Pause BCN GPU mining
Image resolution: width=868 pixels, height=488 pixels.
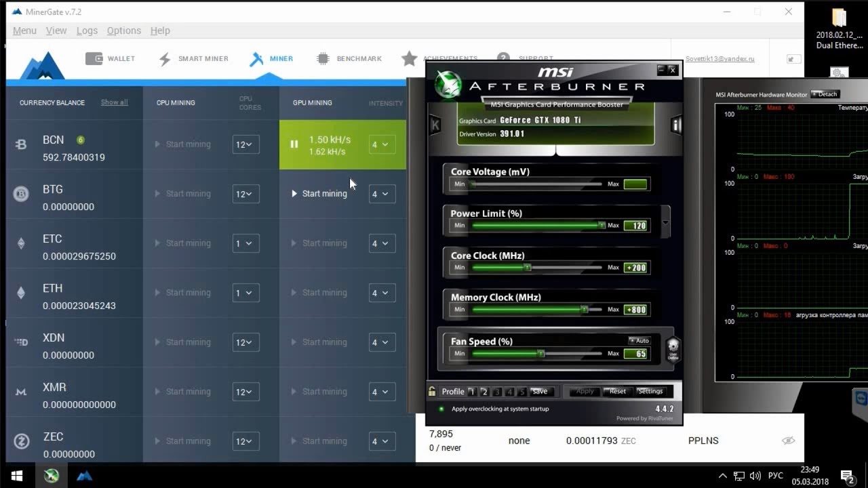pyautogui.click(x=294, y=144)
